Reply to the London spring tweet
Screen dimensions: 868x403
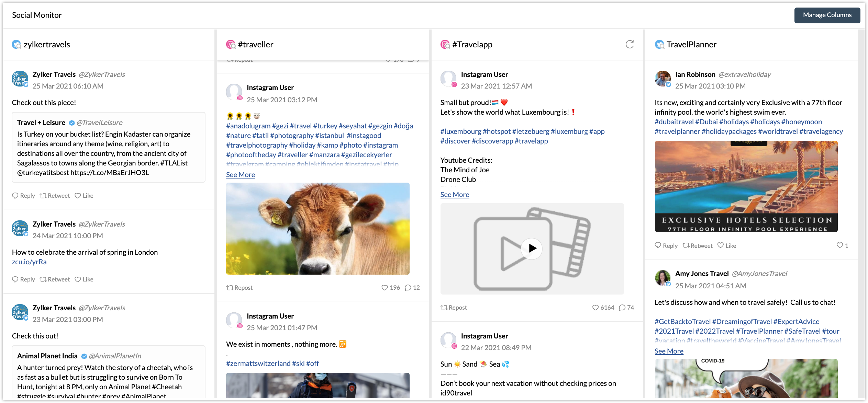[23, 279]
